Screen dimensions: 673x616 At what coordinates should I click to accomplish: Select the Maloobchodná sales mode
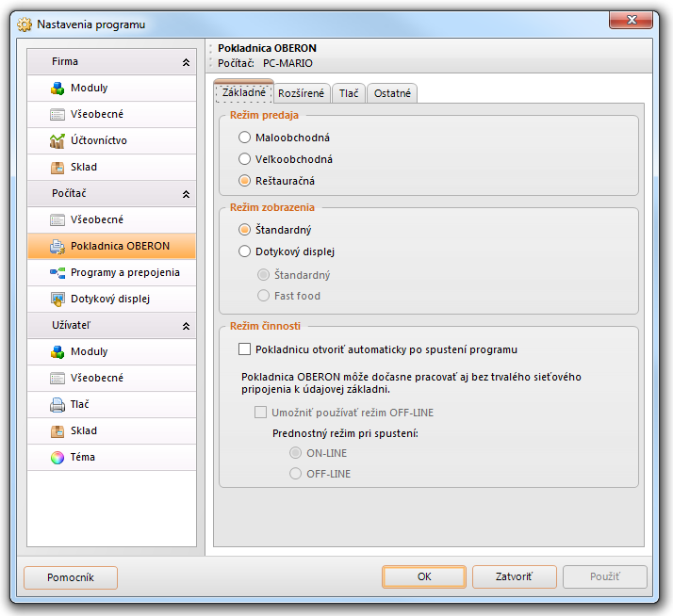(x=245, y=138)
